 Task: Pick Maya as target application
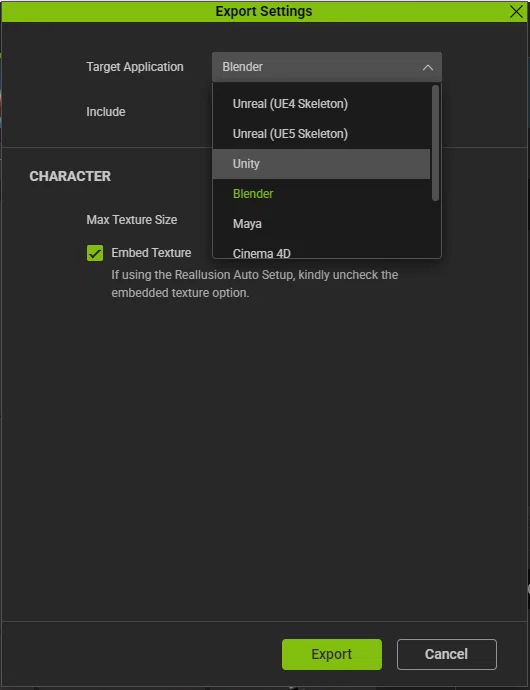(321, 224)
